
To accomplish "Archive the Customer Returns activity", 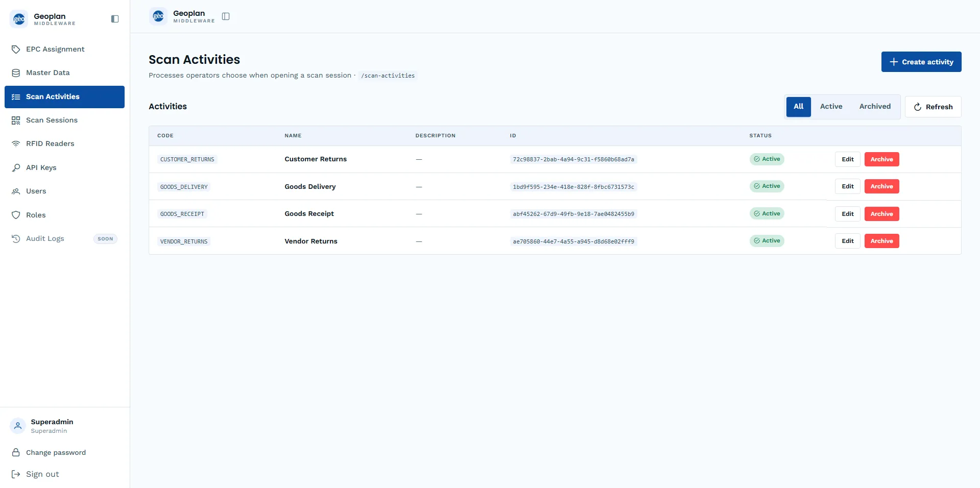I will (882, 159).
